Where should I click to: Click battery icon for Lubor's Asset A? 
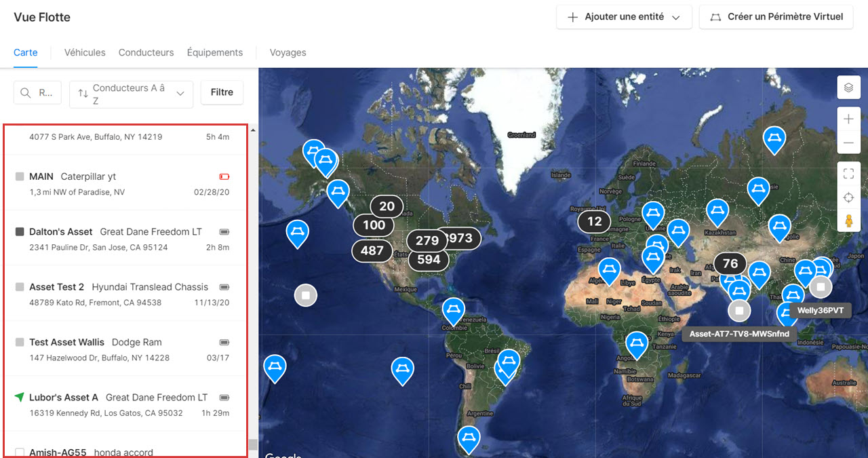[224, 398]
